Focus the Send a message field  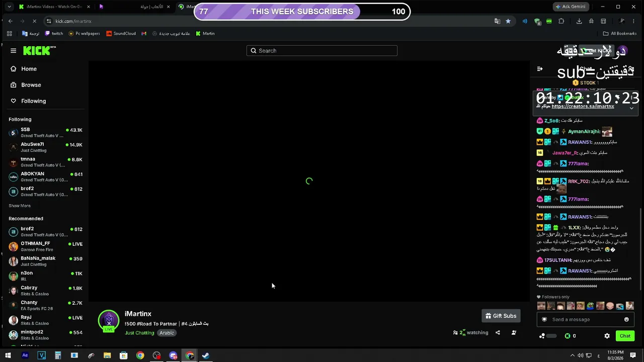coord(585,319)
